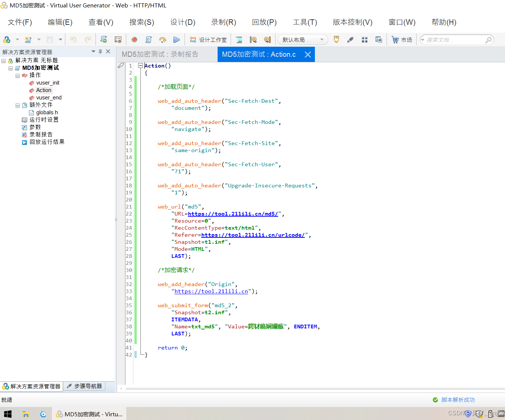The height and width of the screenshot is (420, 505).
Task: Click the step-over arrow icon
Action: point(163,40)
